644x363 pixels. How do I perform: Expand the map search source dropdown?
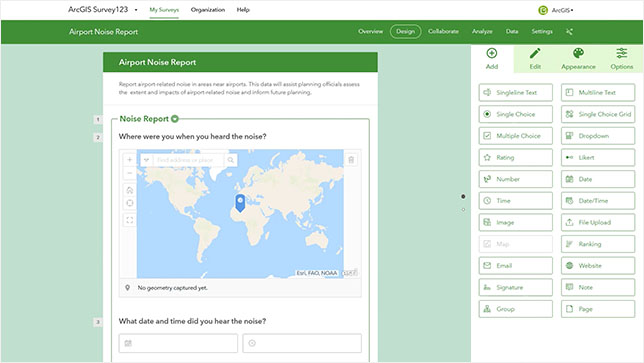146,160
